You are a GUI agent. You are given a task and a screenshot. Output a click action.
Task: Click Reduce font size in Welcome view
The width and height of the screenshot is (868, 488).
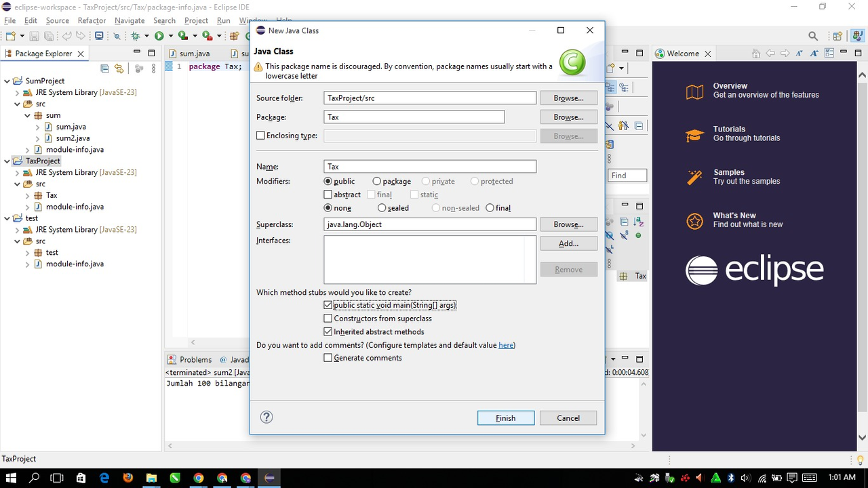coord(800,54)
